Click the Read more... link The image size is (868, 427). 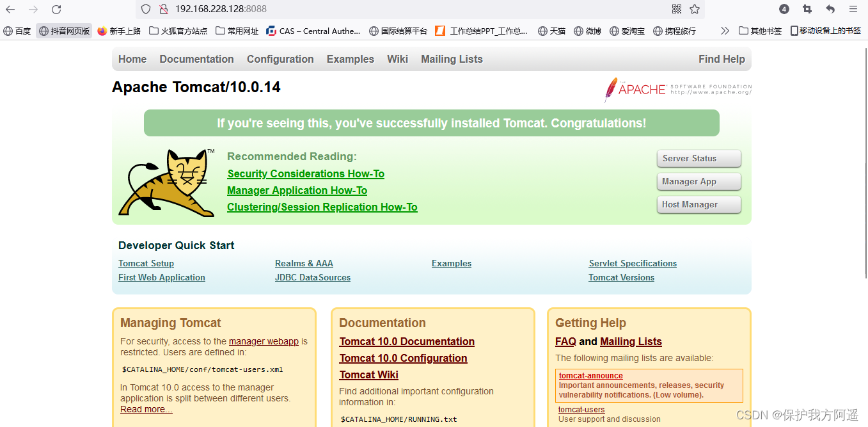point(146,409)
